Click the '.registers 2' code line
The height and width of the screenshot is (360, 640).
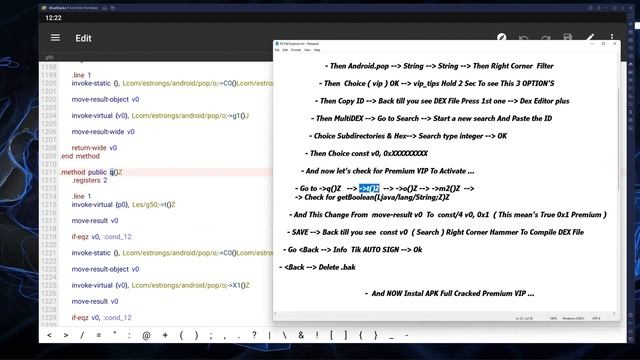(x=89, y=180)
